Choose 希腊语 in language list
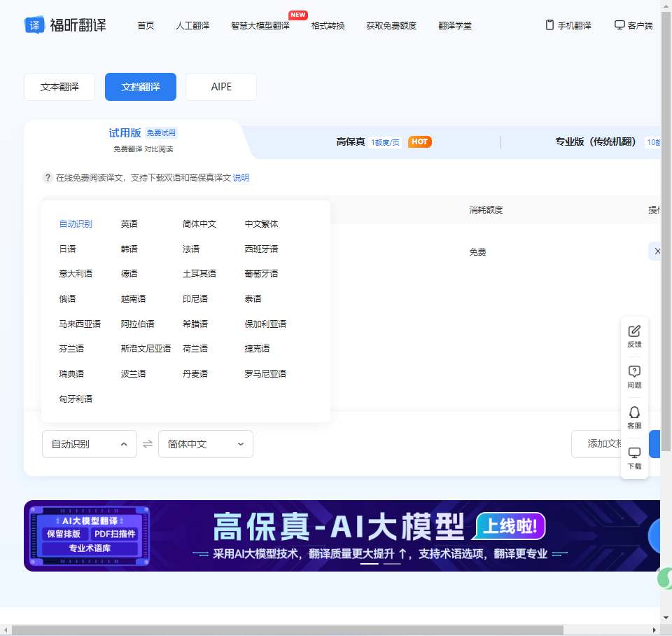The width and height of the screenshot is (672, 636). pyautogui.click(x=195, y=324)
